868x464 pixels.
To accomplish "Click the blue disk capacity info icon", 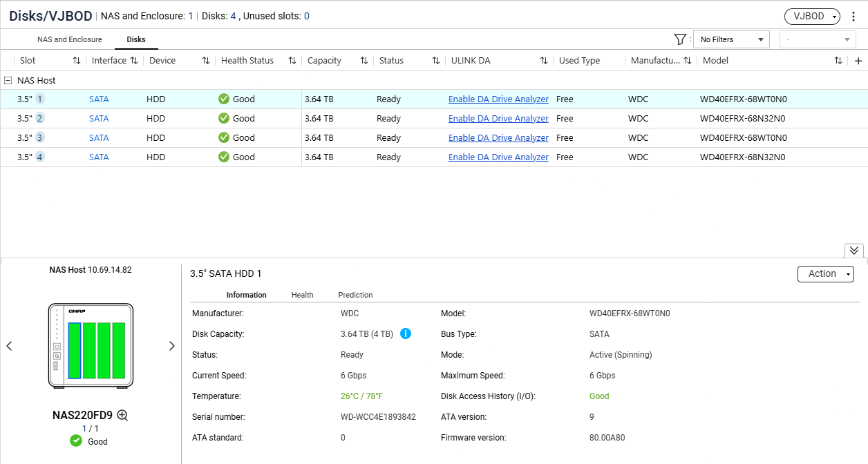I will pos(406,334).
